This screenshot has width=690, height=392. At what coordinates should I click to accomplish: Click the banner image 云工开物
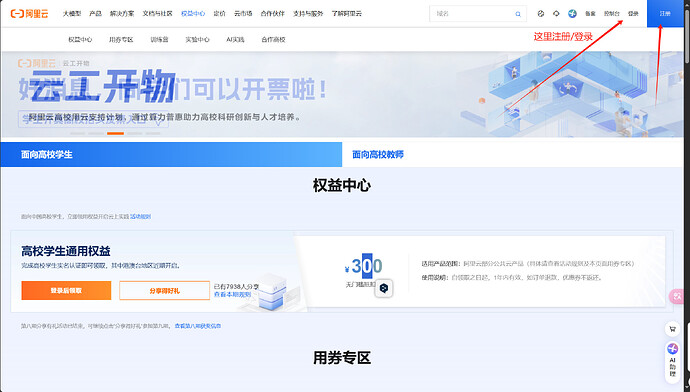342,94
